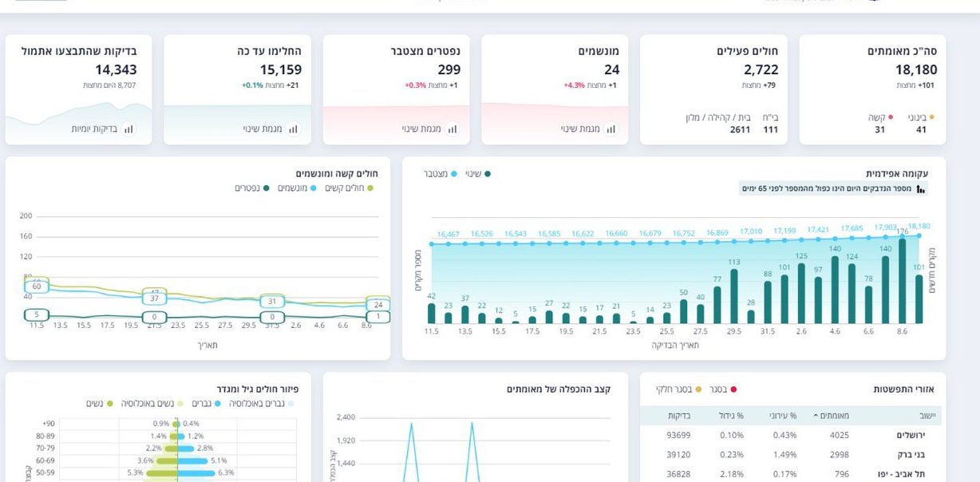Image resolution: width=980 pixels, height=482 pixels.
Task: Click the בי"ח count 111 in active card
Action: 770,129
